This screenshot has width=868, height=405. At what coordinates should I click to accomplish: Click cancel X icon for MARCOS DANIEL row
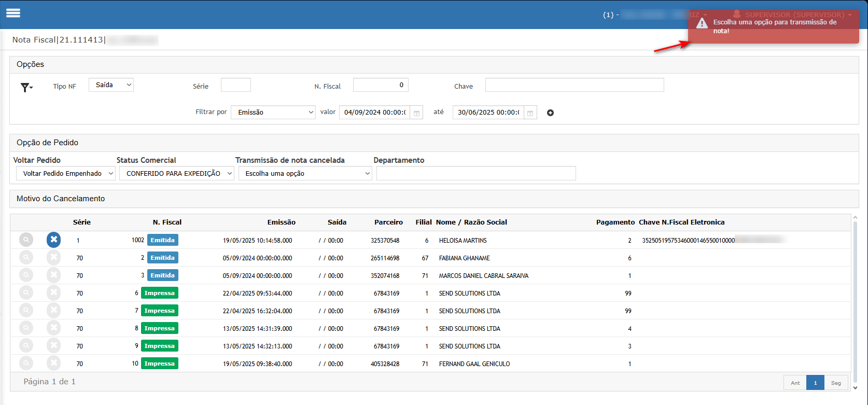[53, 275]
